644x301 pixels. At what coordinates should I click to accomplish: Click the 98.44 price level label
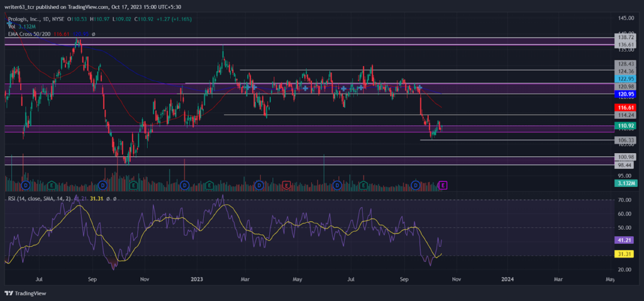point(625,164)
